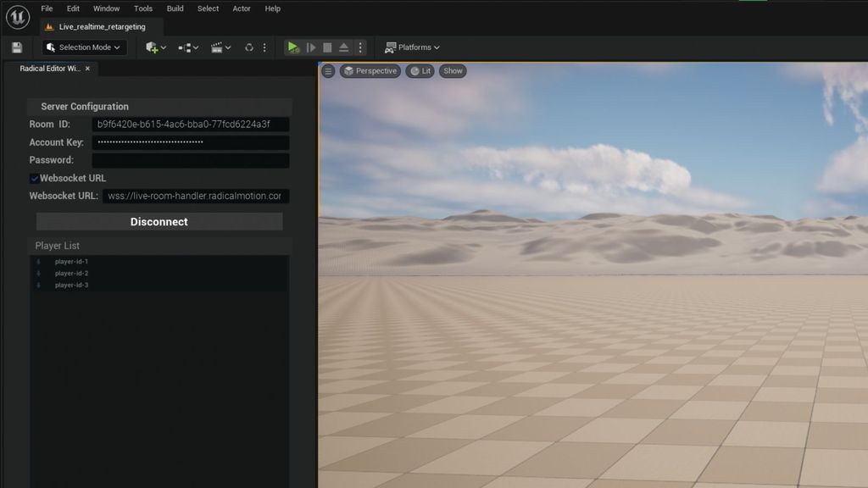Image resolution: width=868 pixels, height=488 pixels.
Task: Open the Tools menu
Action: coord(142,8)
